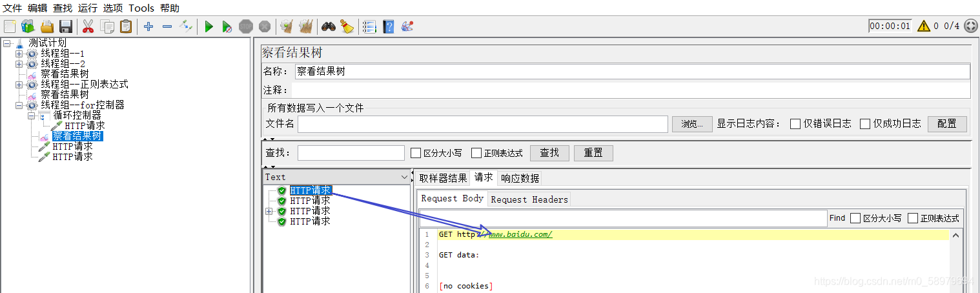The width and height of the screenshot is (980, 293).
Task: Click the Toggle enable/disable toolbar icon
Action: (x=186, y=26)
